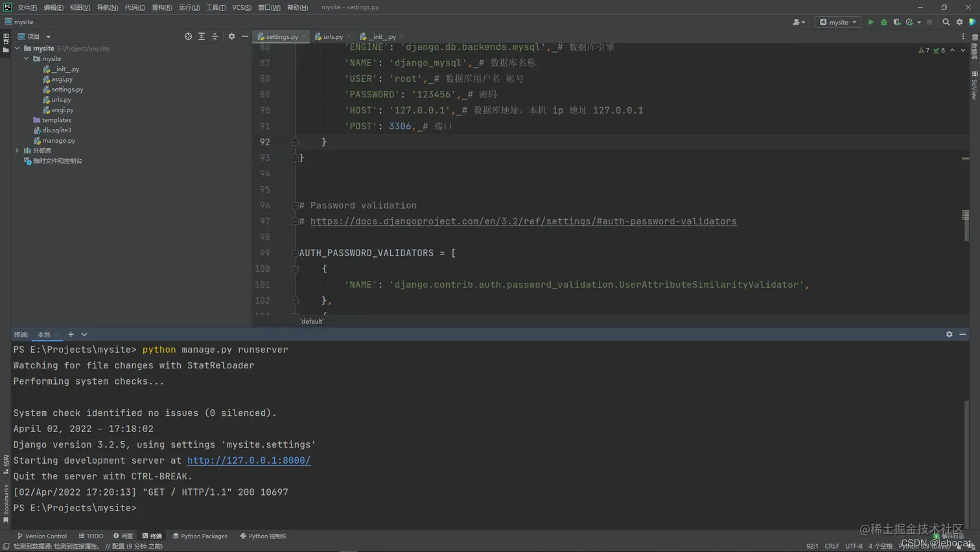Screen dimensions: 980x552
Task: Open the VCS(S) menu
Action: [x=242, y=7]
